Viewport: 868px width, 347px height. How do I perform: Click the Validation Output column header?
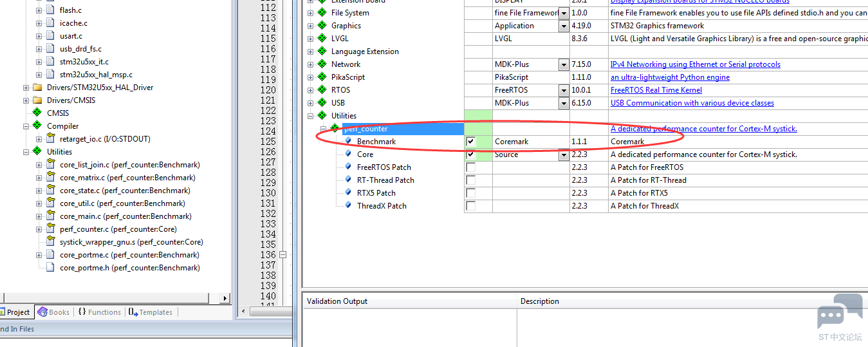point(411,301)
